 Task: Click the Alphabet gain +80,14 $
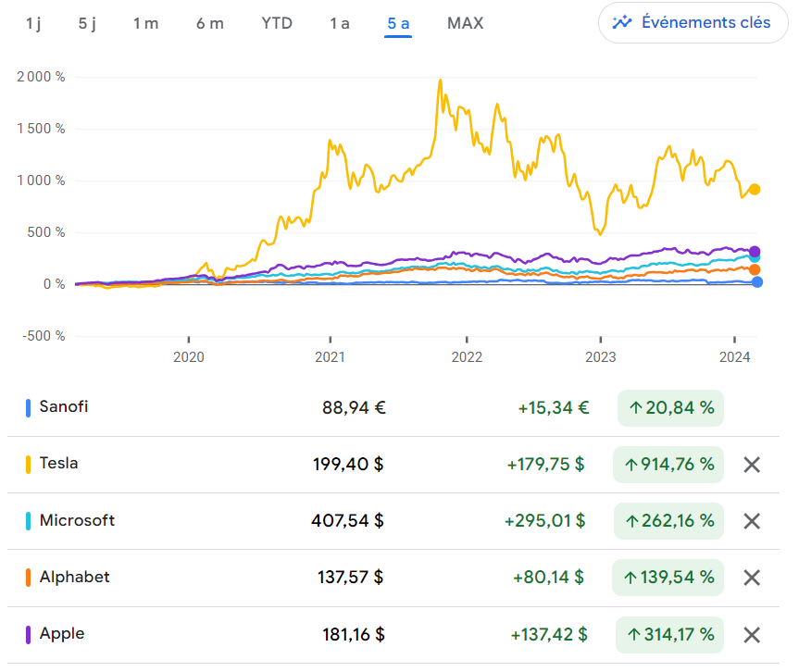coord(548,578)
